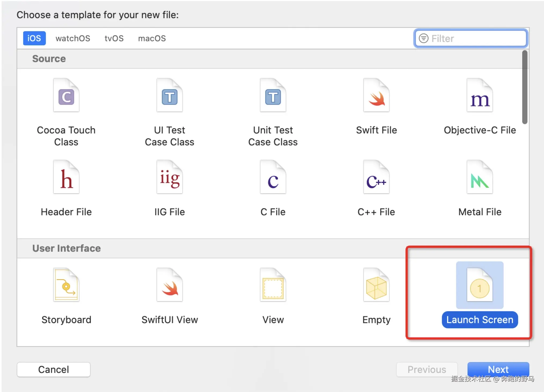Click the "View" label under dashed-square icon
Viewport: 544px width, 392px height.
pyautogui.click(x=273, y=320)
